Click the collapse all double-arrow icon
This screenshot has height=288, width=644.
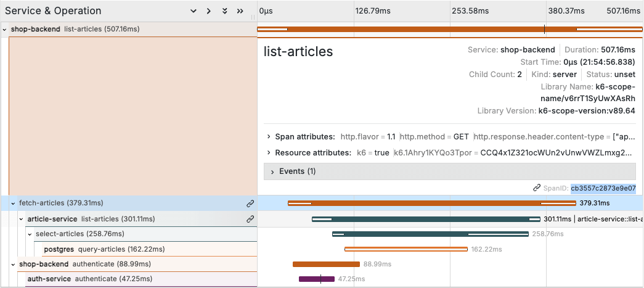point(240,11)
